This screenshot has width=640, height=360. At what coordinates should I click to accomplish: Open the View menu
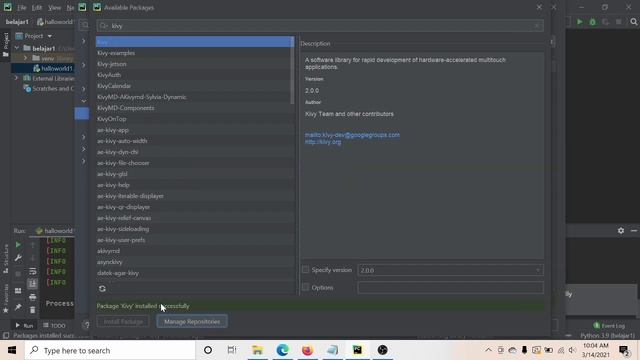point(54,8)
